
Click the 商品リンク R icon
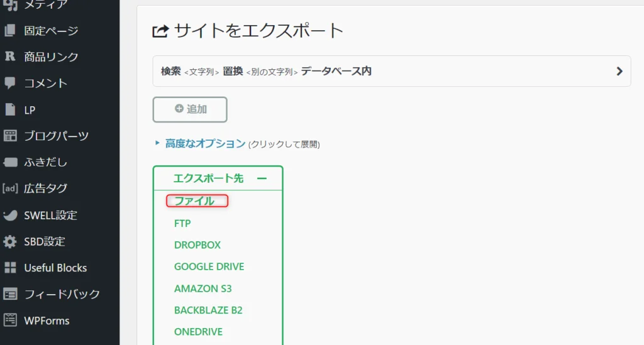click(10, 57)
